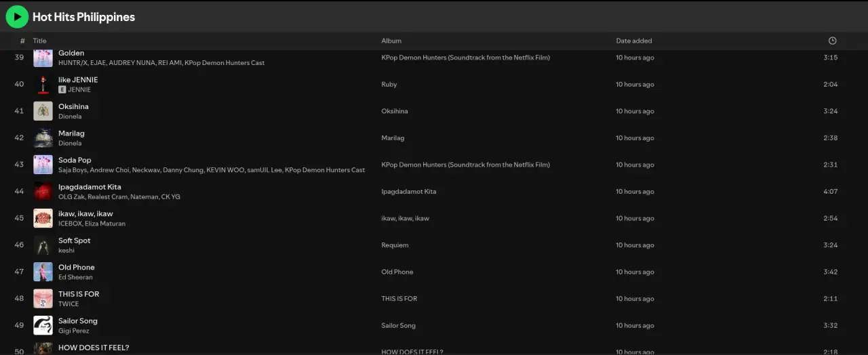The width and height of the screenshot is (868, 355).
Task: Open KPop Demon Hunters album in Golden row
Action: point(465,58)
